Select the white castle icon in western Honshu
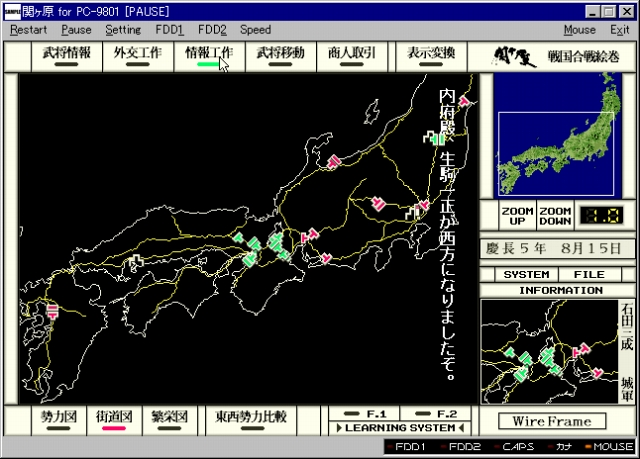The width and height of the screenshot is (640, 459). tap(134, 262)
